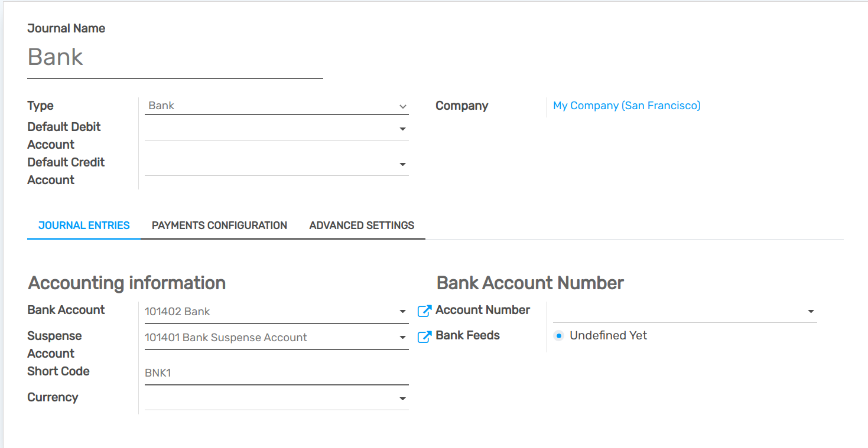Open the Type dropdown showing Bank
This screenshot has height=448, width=868.
click(402, 106)
